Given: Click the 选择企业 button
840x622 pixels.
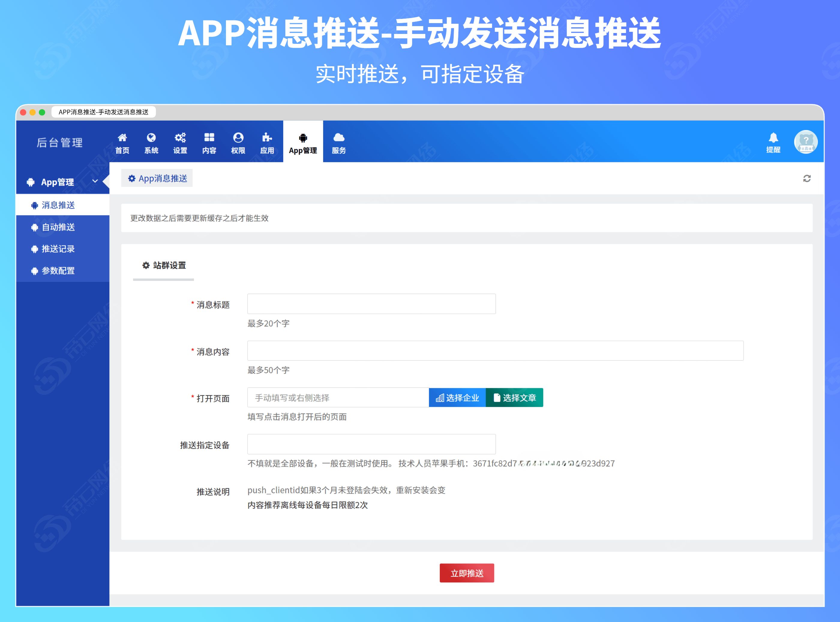Looking at the screenshot, I should [457, 398].
